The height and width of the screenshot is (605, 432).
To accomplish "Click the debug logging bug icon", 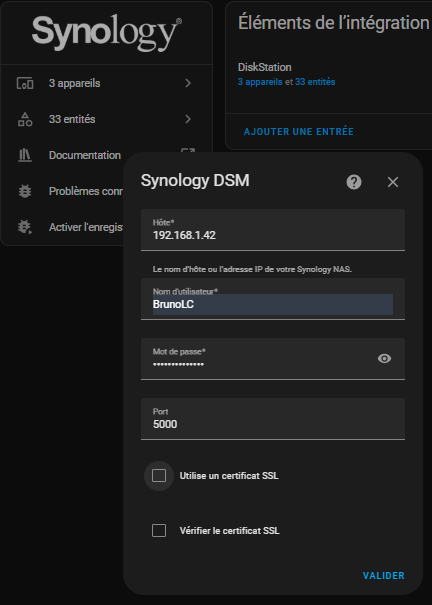I will (25, 227).
